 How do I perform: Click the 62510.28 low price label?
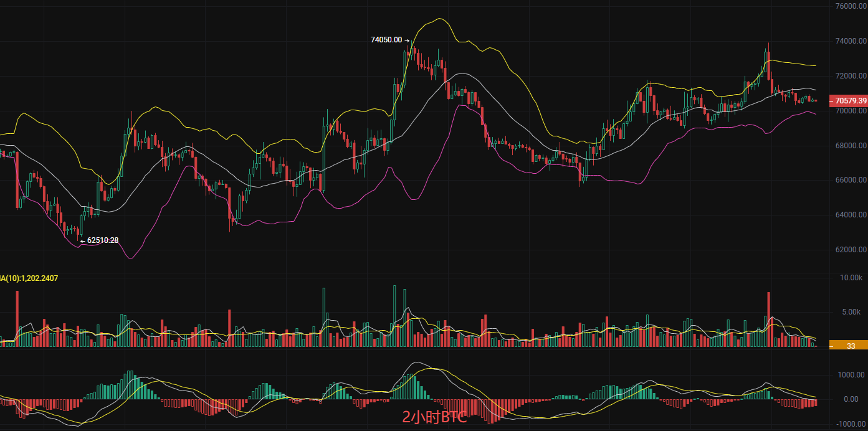[x=102, y=240]
